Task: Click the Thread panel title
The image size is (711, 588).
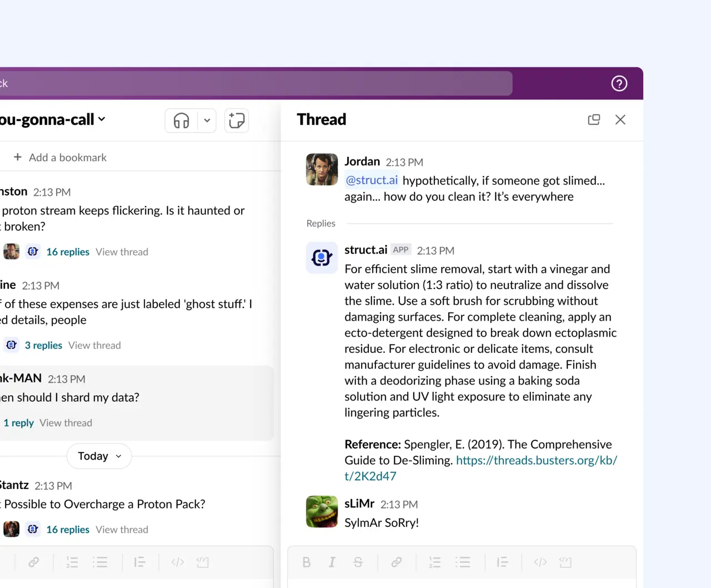Action: [x=322, y=119]
